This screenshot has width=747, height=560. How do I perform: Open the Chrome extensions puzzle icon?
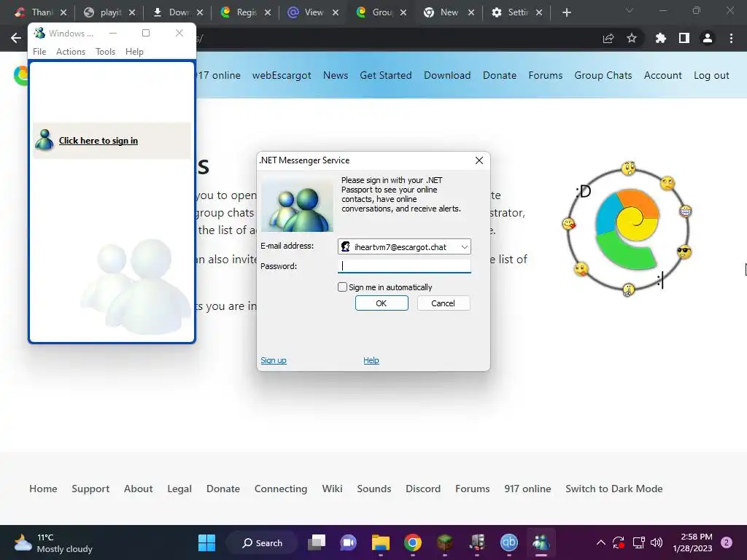pos(660,38)
